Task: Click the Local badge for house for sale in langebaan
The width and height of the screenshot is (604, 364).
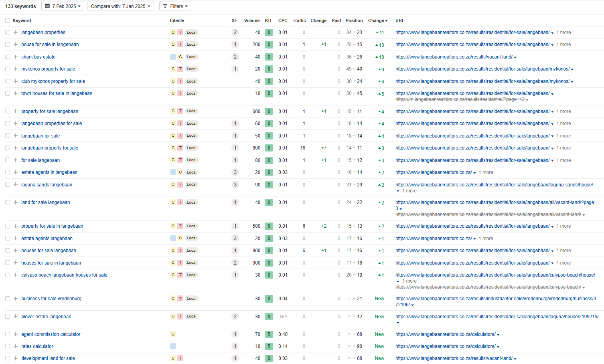Action: (191, 44)
